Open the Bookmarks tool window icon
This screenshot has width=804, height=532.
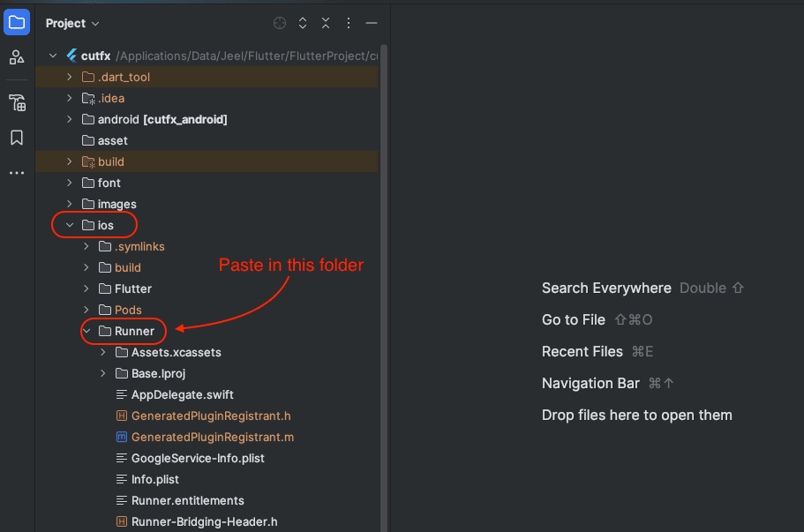pyautogui.click(x=16, y=138)
